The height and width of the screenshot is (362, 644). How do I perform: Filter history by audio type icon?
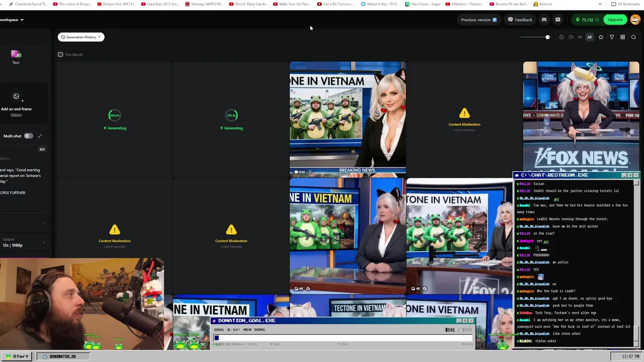tap(580, 37)
